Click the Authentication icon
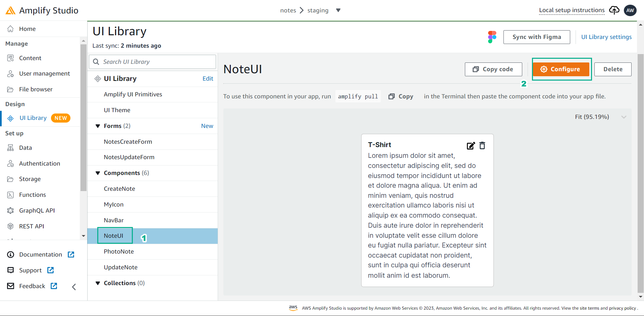This screenshot has height=316, width=644. (x=10, y=164)
